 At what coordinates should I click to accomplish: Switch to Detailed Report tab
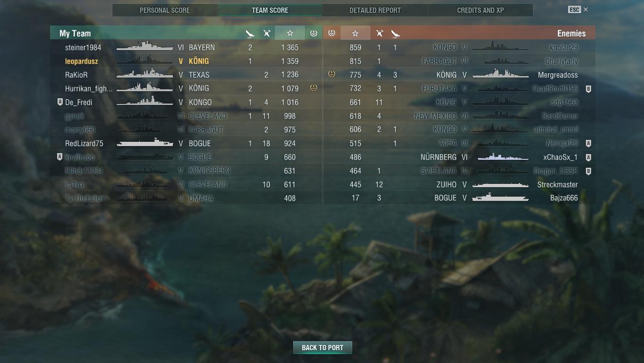[375, 10]
